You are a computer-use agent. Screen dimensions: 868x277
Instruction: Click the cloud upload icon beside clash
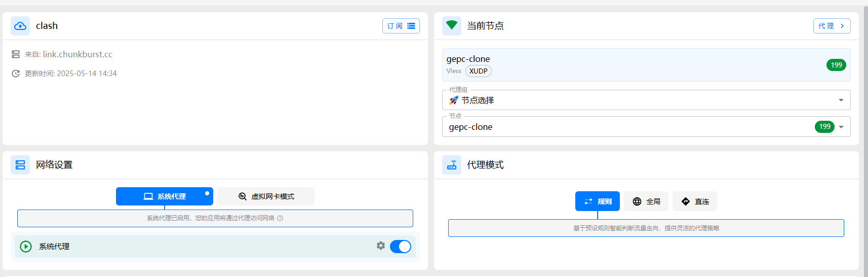point(20,26)
